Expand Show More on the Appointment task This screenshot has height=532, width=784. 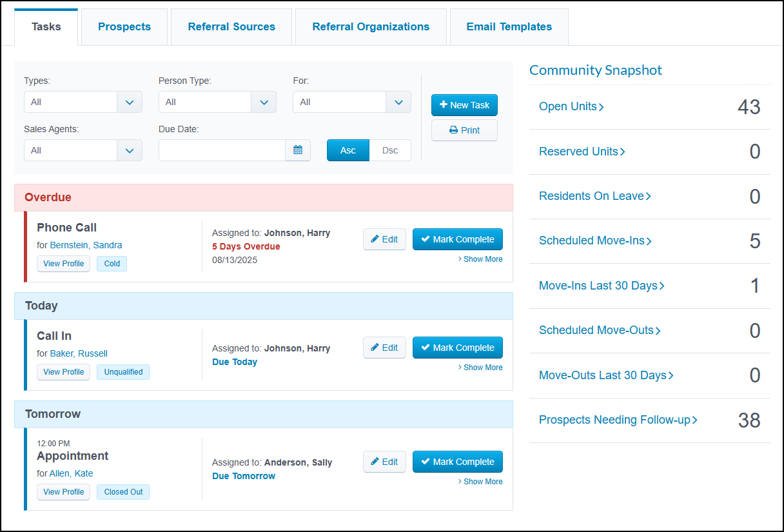pos(480,481)
